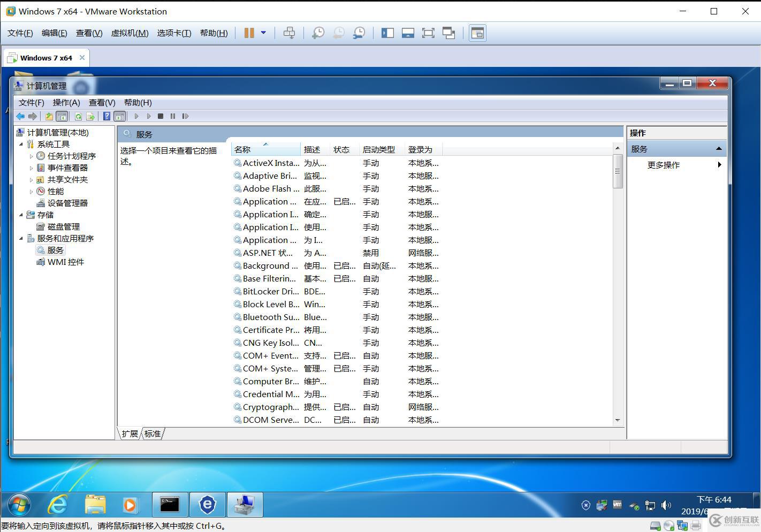Expand the 共享文件夹 tree node
This screenshot has height=532, width=761.
[31, 180]
